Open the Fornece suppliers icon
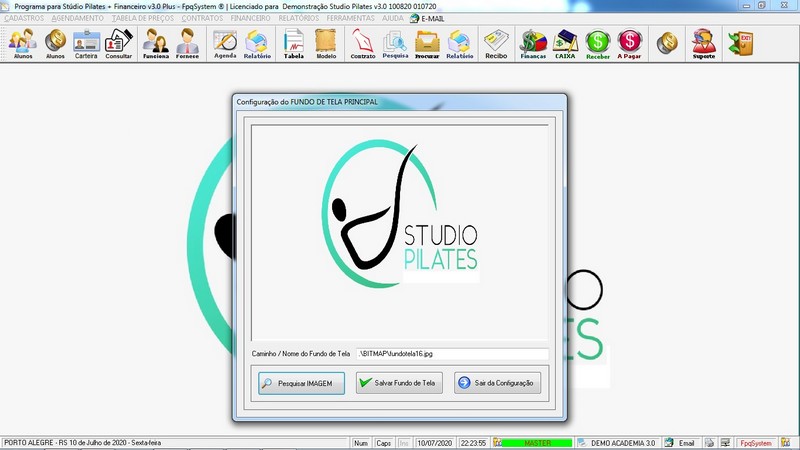The width and height of the screenshot is (800, 450). coord(187,44)
